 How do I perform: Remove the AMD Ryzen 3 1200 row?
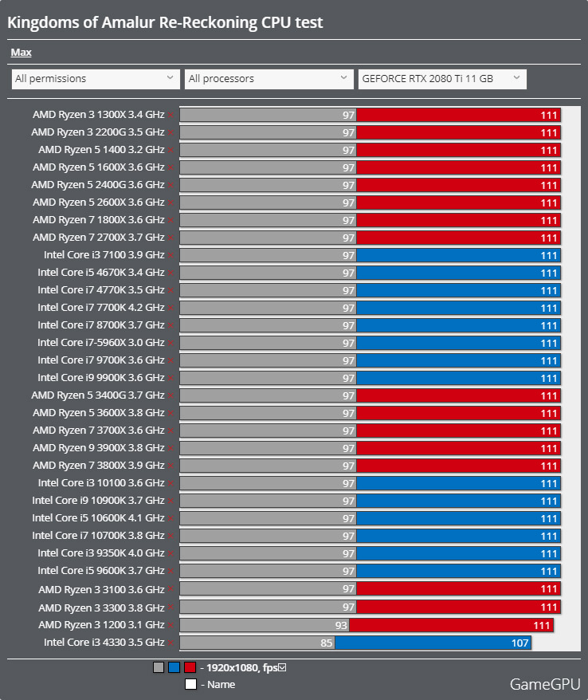(x=171, y=625)
